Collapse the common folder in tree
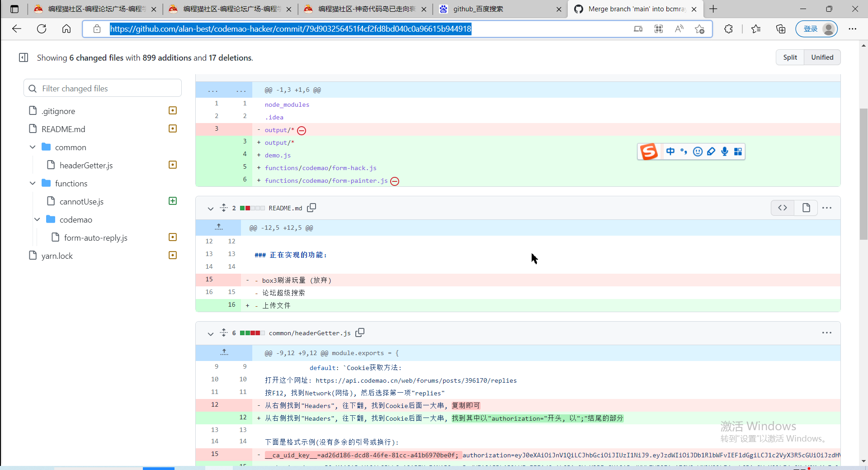Viewport: 868px width, 470px height. 33,147
